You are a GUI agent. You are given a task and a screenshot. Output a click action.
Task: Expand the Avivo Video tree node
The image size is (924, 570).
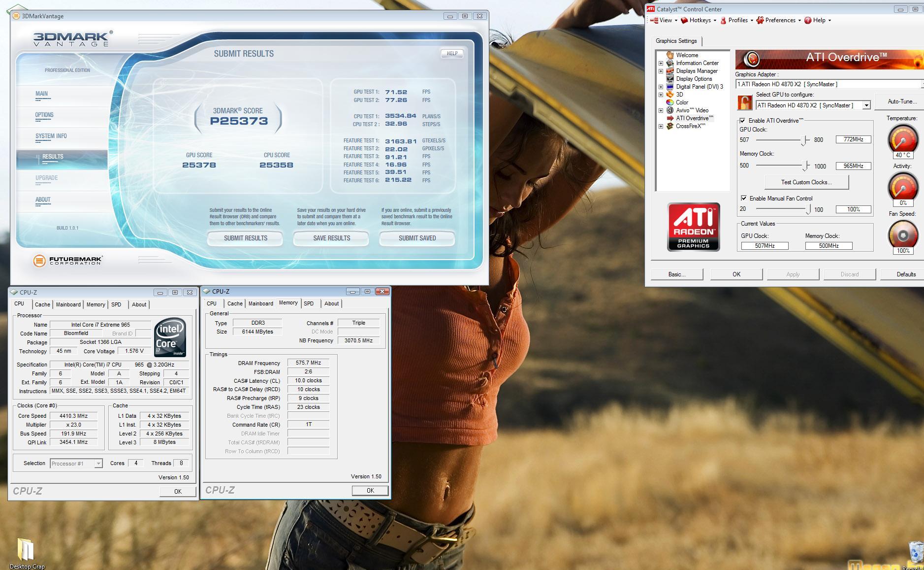click(x=661, y=110)
